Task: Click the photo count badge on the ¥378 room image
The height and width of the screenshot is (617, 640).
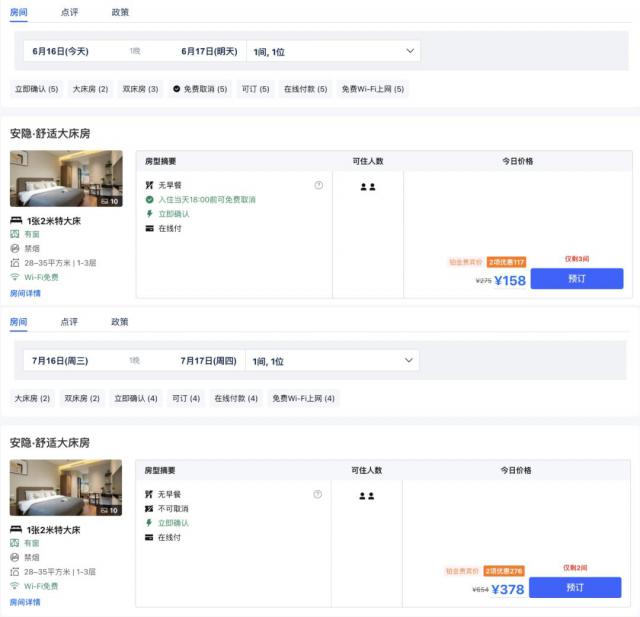Action: (109, 510)
